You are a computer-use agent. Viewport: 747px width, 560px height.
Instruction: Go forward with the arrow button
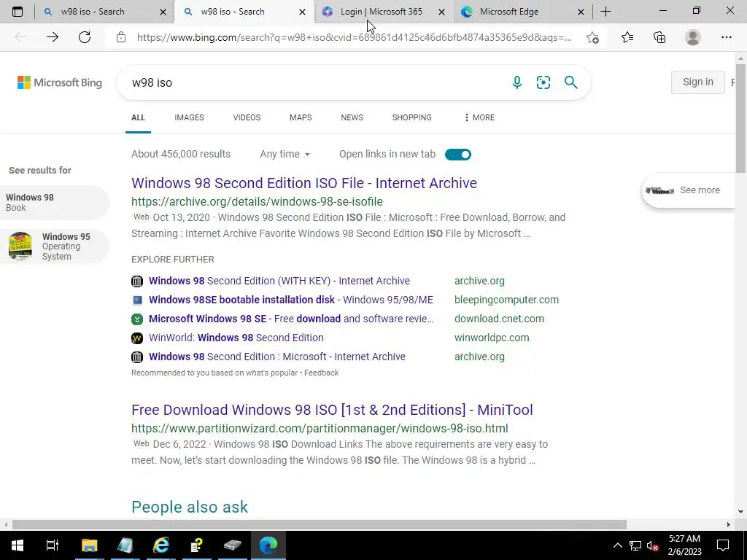pos(53,37)
